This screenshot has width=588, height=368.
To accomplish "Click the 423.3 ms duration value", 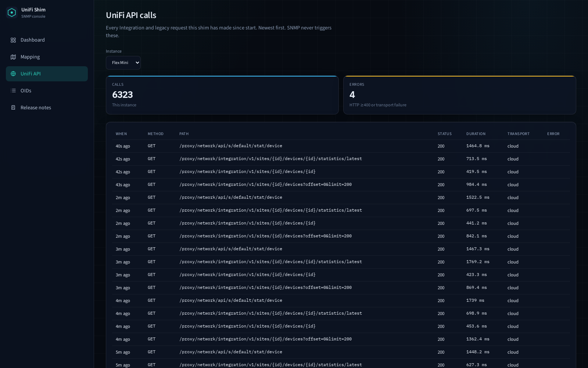I will click(x=477, y=275).
